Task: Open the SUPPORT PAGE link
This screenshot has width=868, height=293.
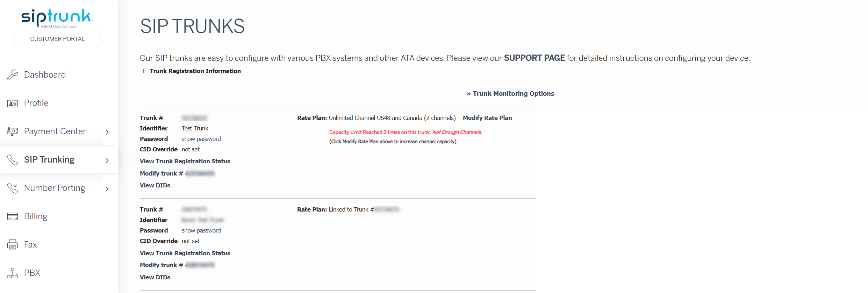Action: [x=534, y=58]
